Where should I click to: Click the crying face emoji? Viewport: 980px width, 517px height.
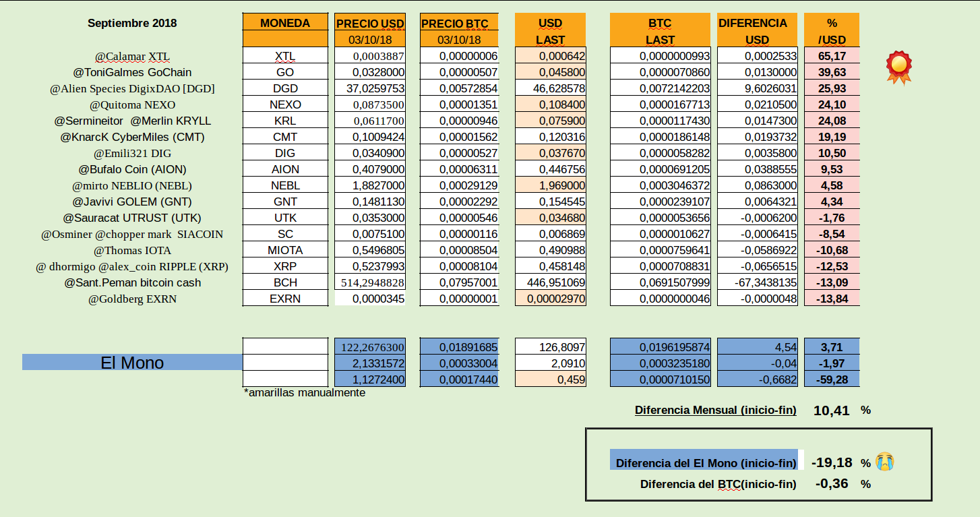[x=885, y=462]
